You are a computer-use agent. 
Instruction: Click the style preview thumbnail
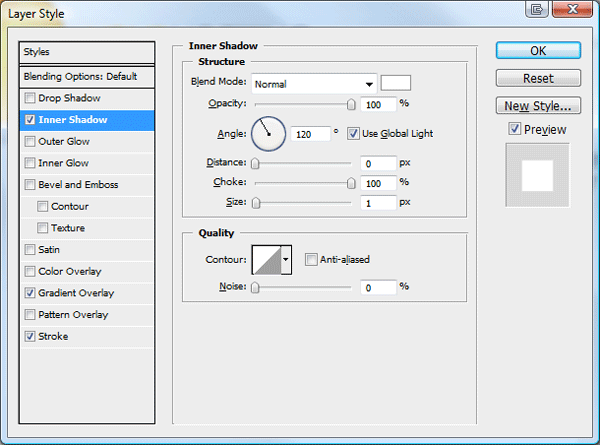point(537,175)
